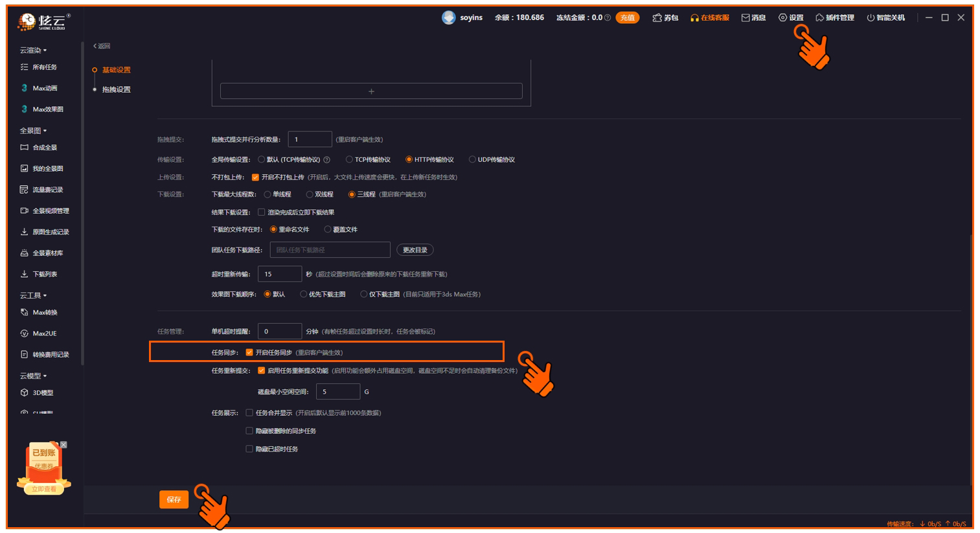This screenshot has height=533, width=980.
Task: Select the 基础设置 tab
Action: pos(116,69)
